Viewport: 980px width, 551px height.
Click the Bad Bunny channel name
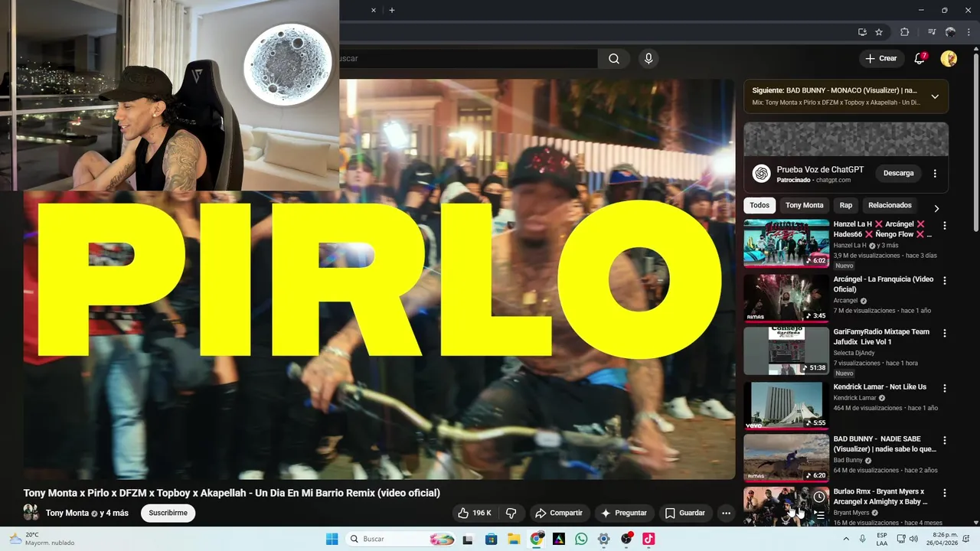(x=848, y=460)
